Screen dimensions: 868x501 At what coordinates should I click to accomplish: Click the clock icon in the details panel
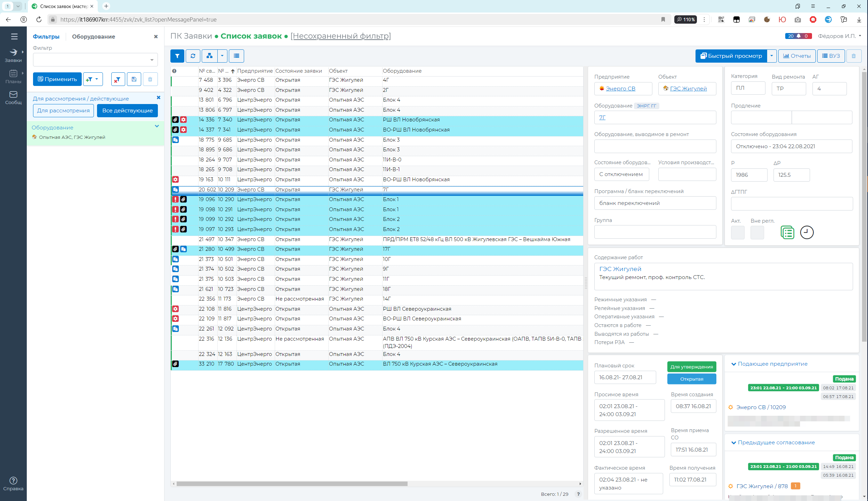(x=806, y=232)
